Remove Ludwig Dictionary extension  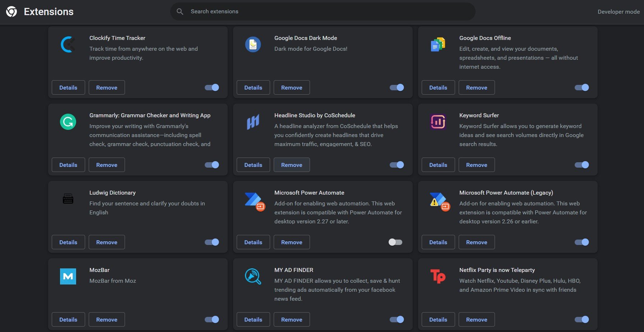(x=107, y=242)
